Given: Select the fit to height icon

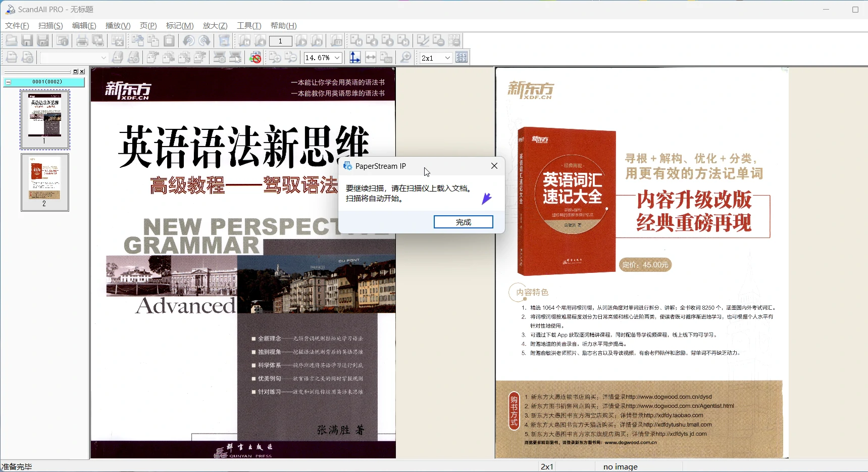Looking at the screenshot, I should coord(355,58).
